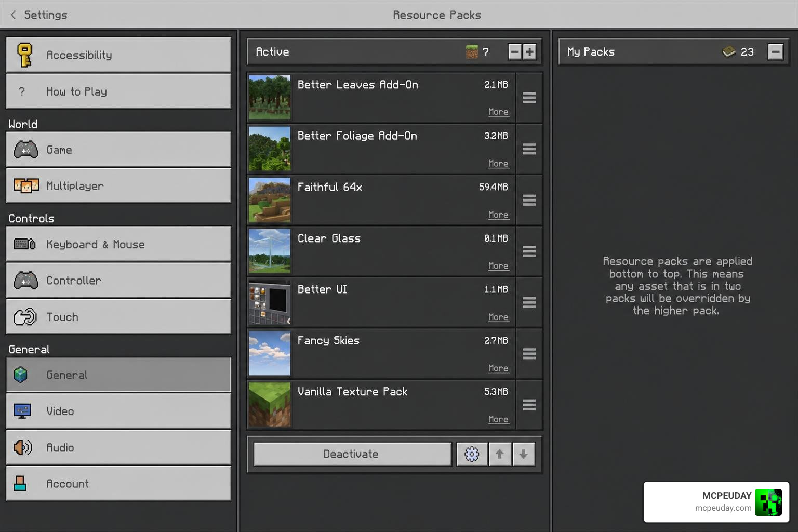Show More info for Clear Glass

point(498,265)
